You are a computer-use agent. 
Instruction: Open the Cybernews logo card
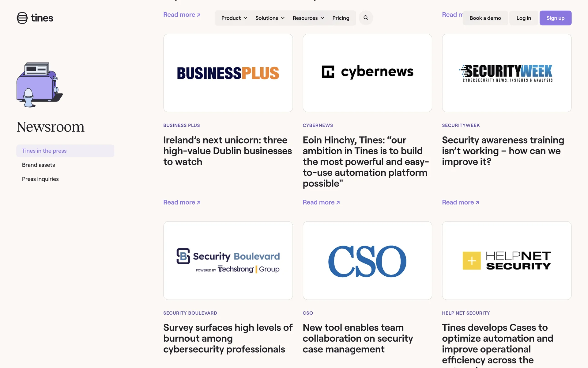point(367,73)
